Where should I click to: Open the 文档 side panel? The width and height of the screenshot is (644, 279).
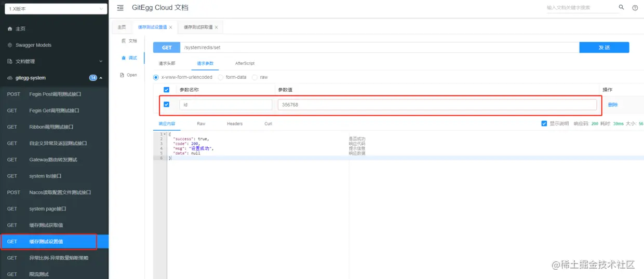pyautogui.click(x=129, y=40)
